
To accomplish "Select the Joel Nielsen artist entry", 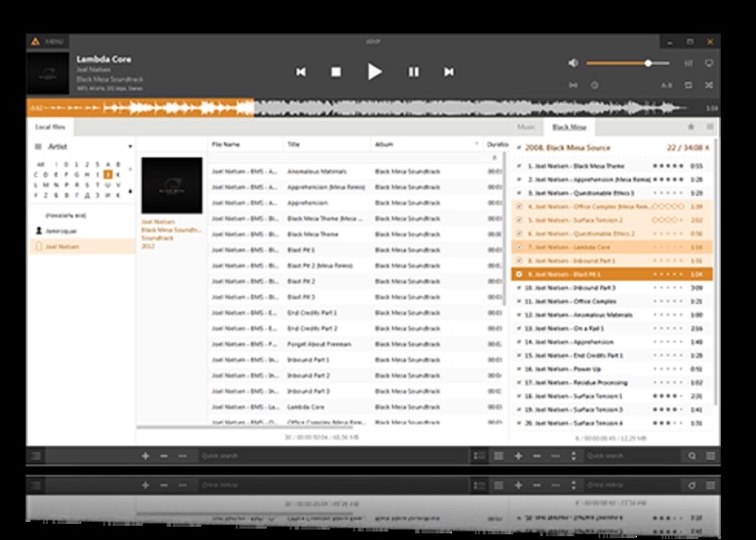I will click(82, 247).
